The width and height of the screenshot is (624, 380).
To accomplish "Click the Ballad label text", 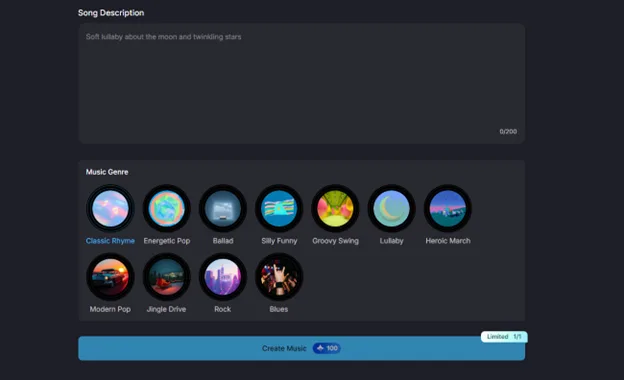I will click(223, 241).
